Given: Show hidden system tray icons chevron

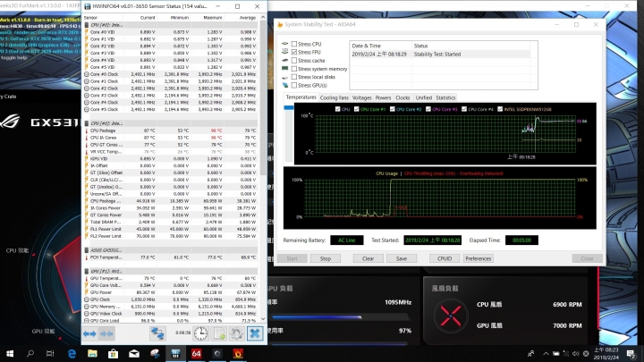Looking at the screenshot, I should click(x=546, y=353).
